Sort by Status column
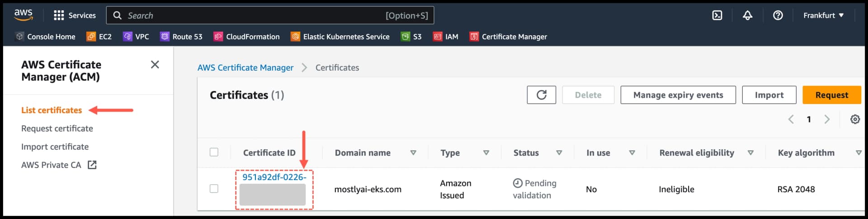The height and width of the screenshot is (219, 868). click(x=559, y=153)
